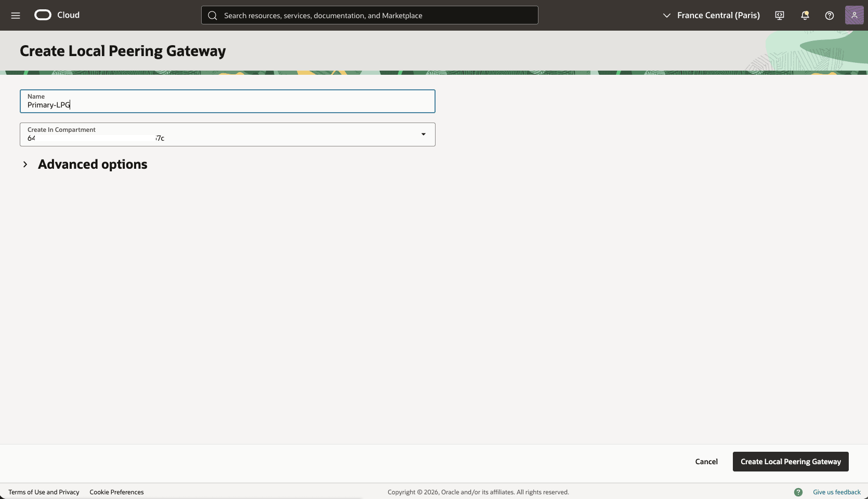The image size is (868, 499).
Task: Click the compartment dropdown arrow
Action: [x=423, y=134]
